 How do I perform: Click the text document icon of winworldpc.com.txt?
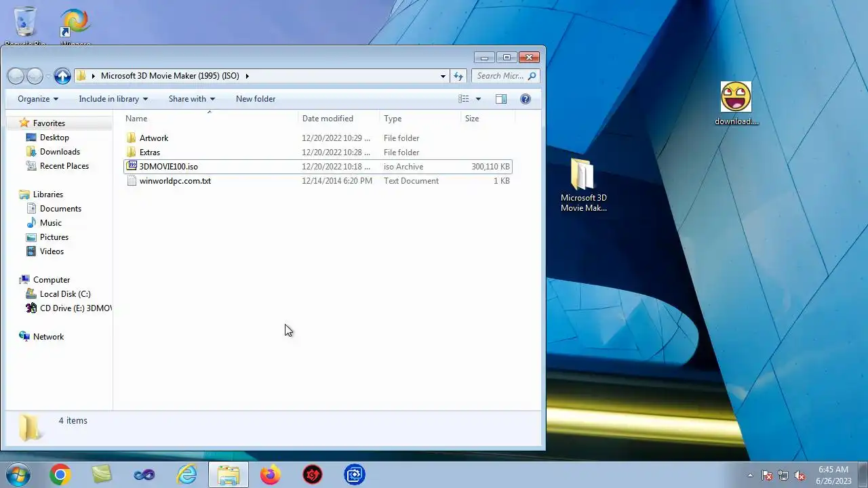coord(132,181)
